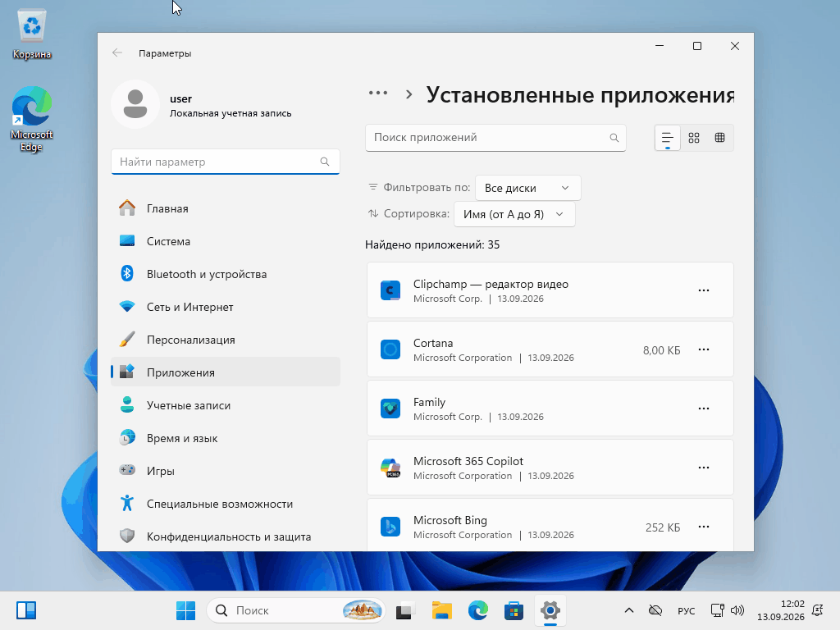Click the Settings gear on the taskbar

tap(550, 610)
